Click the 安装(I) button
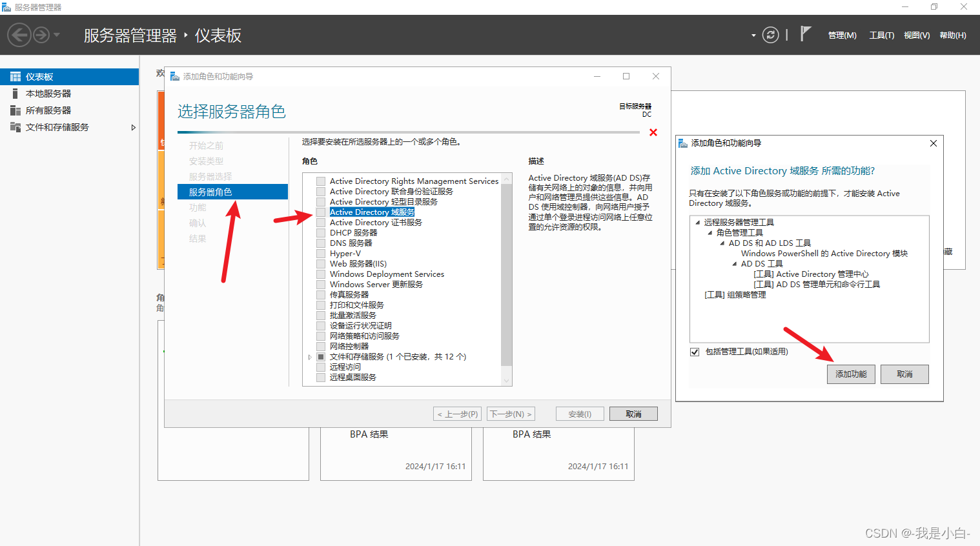Image resolution: width=980 pixels, height=546 pixels. (x=580, y=414)
